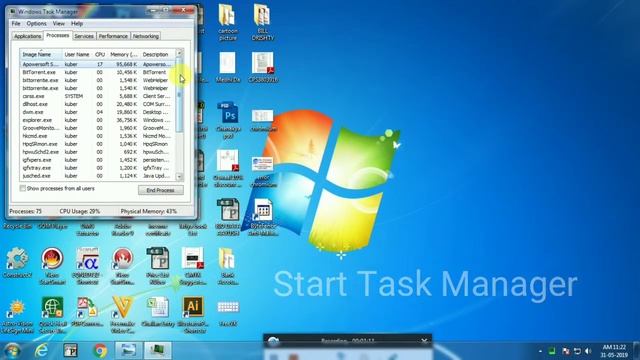640x360 pixels.
Task: Click the Physical Memory: 43% status entry
Action: [149, 211]
